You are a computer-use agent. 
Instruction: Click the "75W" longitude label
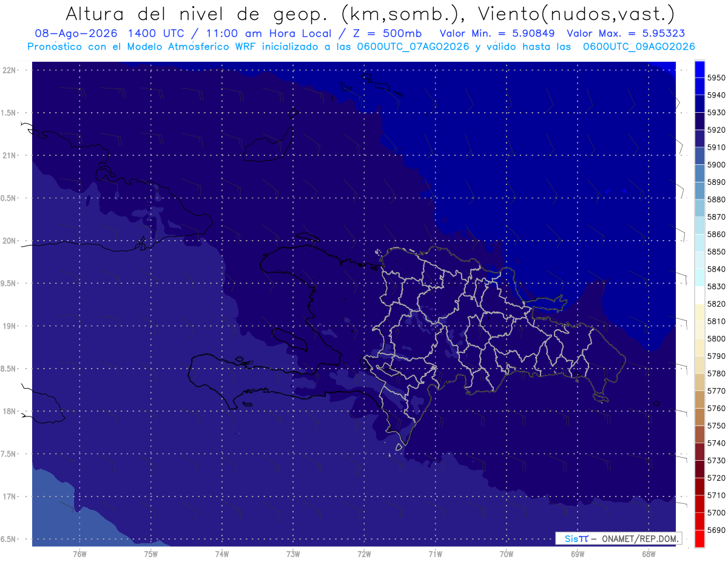[x=151, y=554]
